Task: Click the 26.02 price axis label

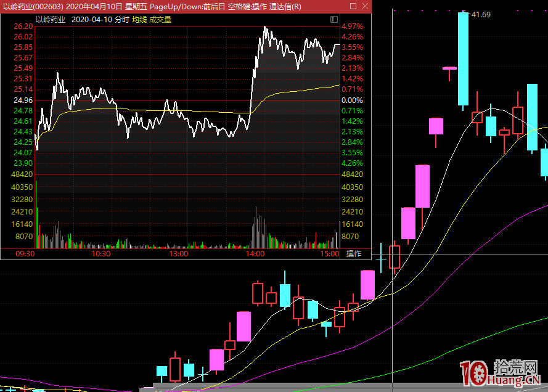Action: tap(23, 37)
